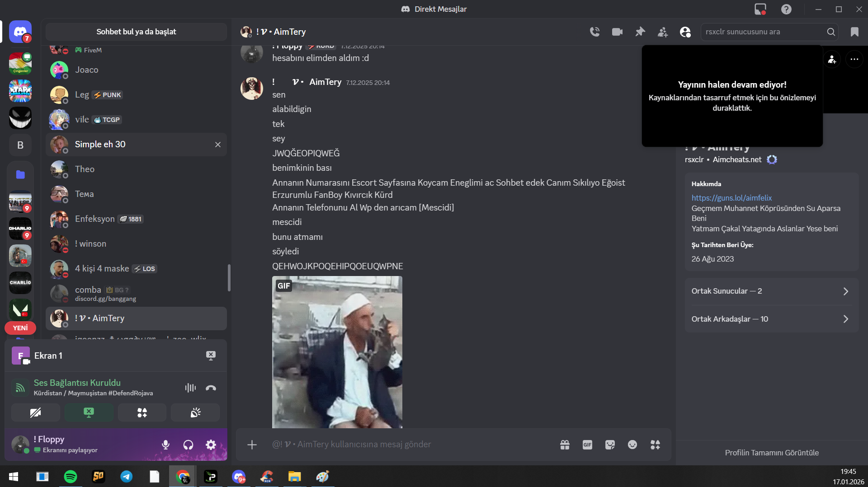Open the inbox bookmark icon
Screen dimensions: 868x487
(x=854, y=32)
